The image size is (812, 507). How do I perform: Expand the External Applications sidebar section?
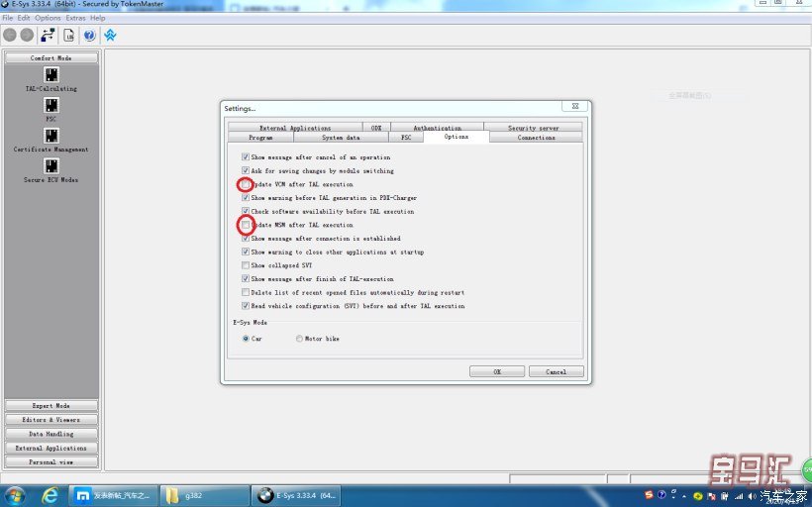tap(51, 448)
